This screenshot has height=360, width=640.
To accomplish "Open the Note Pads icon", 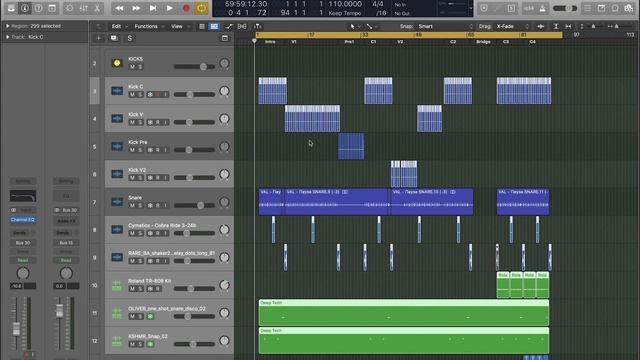I will 601,8.
